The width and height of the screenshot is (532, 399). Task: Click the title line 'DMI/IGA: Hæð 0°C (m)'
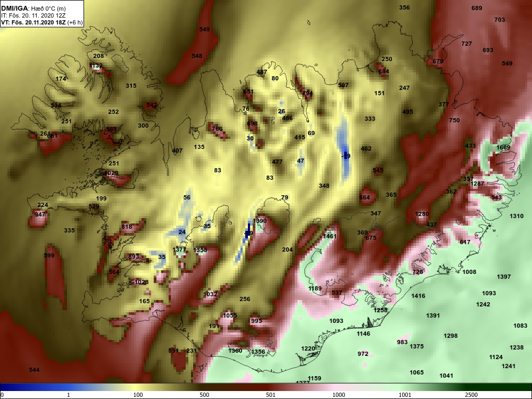tap(33, 8)
